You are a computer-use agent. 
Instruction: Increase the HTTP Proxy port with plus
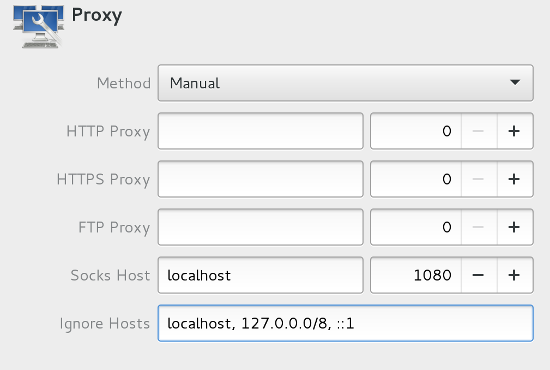click(515, 131)
